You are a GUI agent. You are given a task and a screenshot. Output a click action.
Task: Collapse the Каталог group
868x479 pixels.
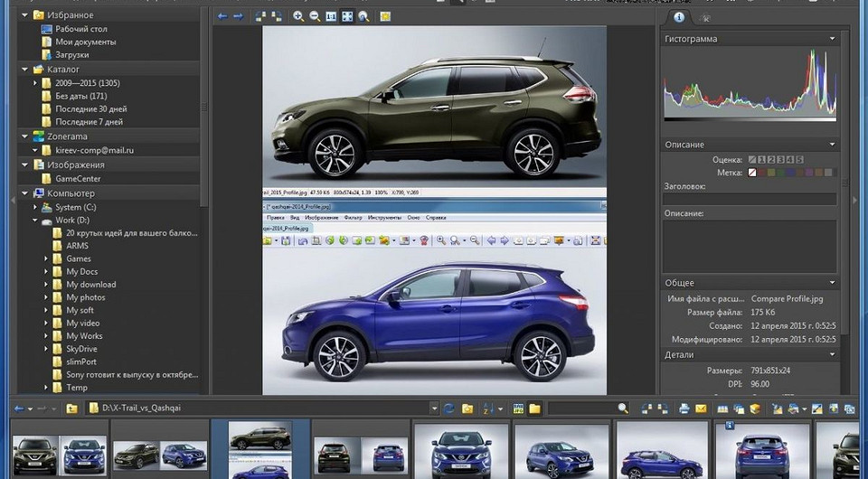pos(25,70)
